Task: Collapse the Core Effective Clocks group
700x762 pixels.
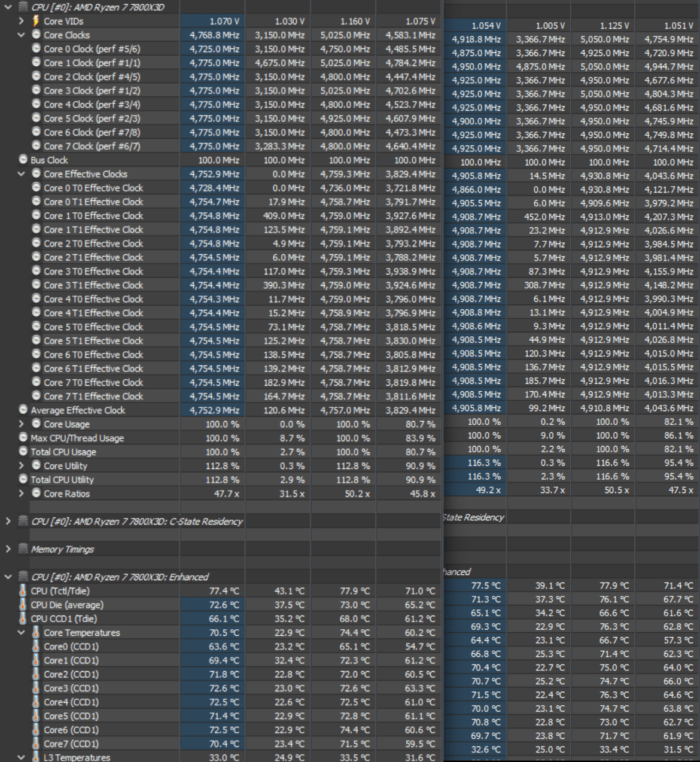Action: [x=22, y=173]
